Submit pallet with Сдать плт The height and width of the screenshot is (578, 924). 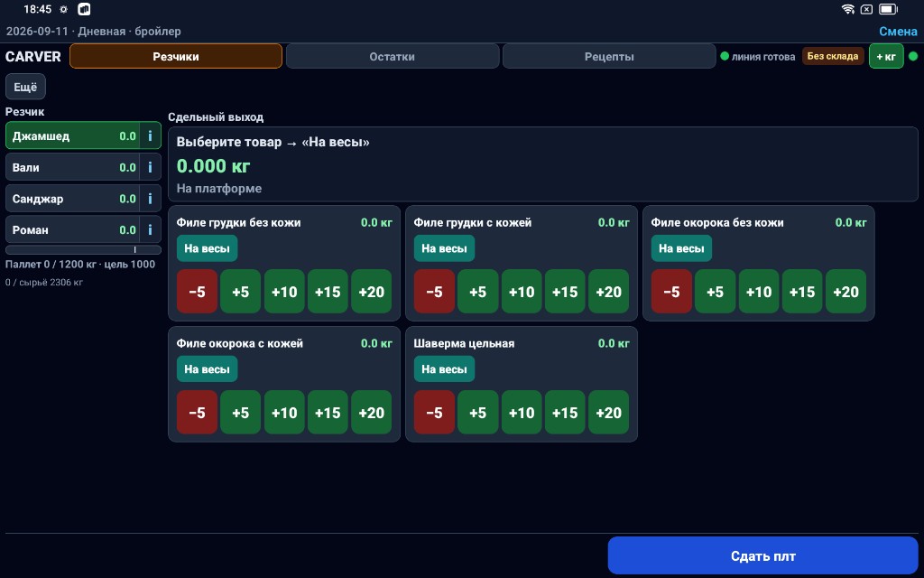[x=763, y=555]
